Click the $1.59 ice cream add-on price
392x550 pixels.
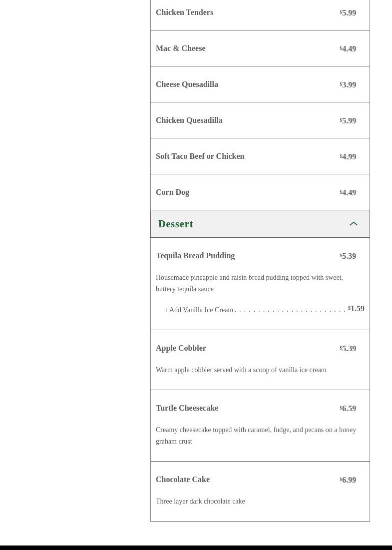pos(357,309)
